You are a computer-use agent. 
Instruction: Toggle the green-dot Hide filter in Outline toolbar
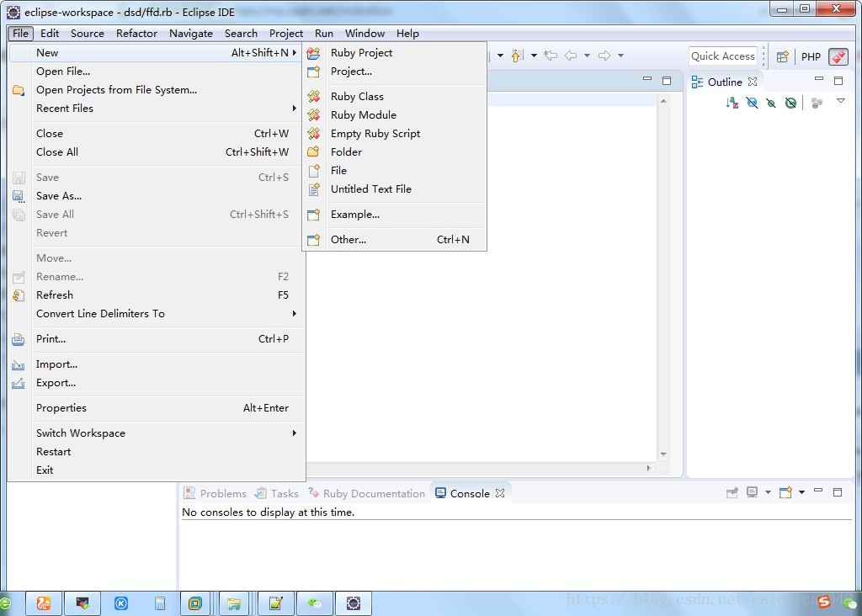771,102
